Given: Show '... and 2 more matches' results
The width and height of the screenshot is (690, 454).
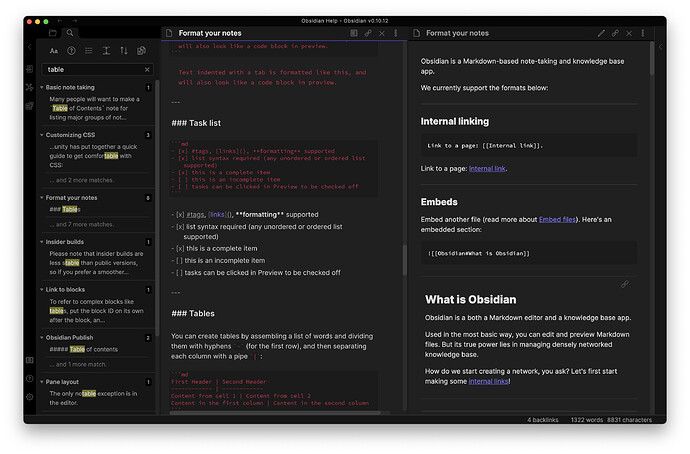Looking at the screenshot, I should pyautogui.click(x=82, y=180).
